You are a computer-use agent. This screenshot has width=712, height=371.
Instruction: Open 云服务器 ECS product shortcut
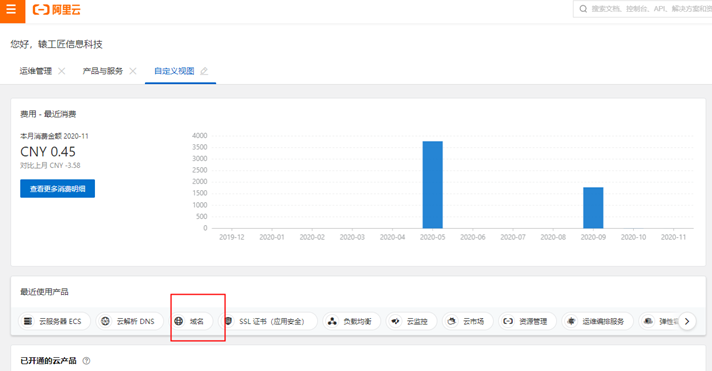(x=54, y=321)
